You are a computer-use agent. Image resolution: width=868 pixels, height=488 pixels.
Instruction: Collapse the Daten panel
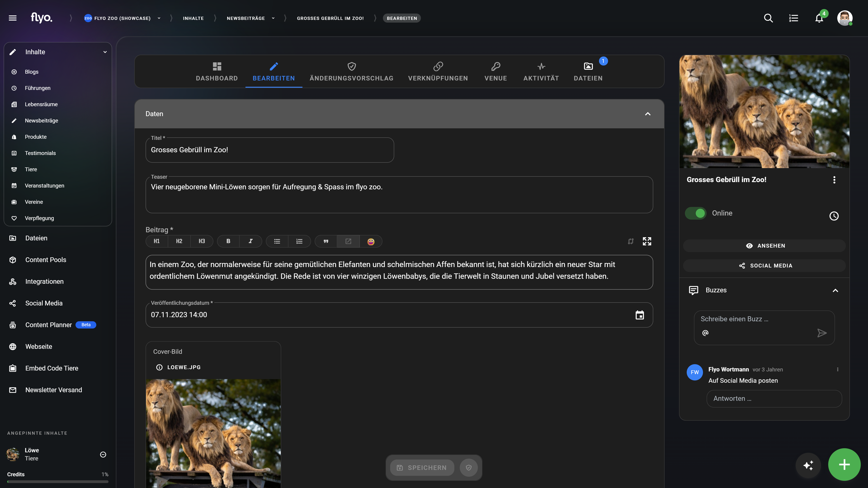(x=648, y=114)
